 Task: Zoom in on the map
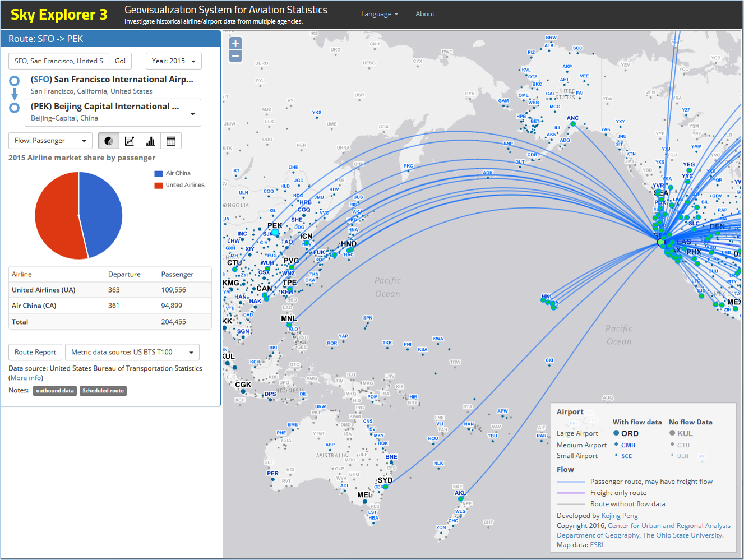point(235,43)
